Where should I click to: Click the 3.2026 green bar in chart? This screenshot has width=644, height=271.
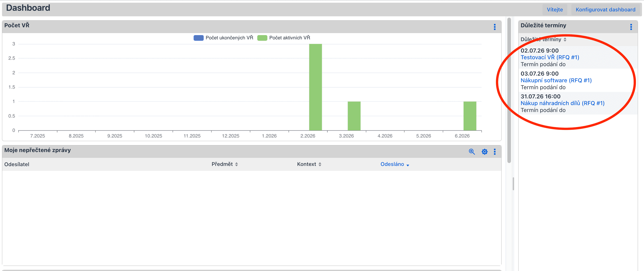[x=354, y=116]
